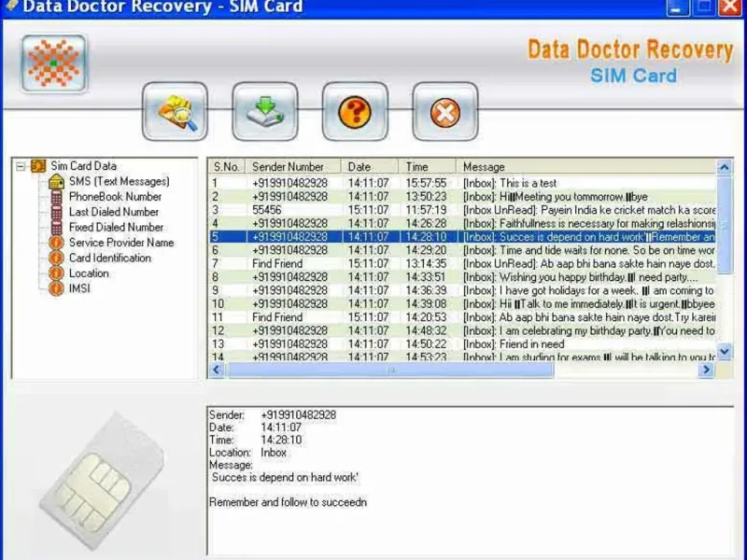Click the Data Doctor logo icon
The width and height of the screenshot is (747, 560).
pos(54,63)
